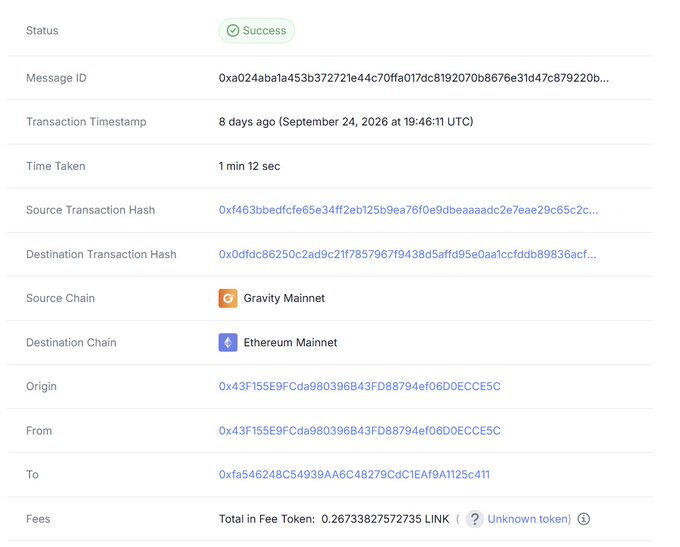Open the From address link
The width and height of the screenshot is (680, 547).
point(360,431)
